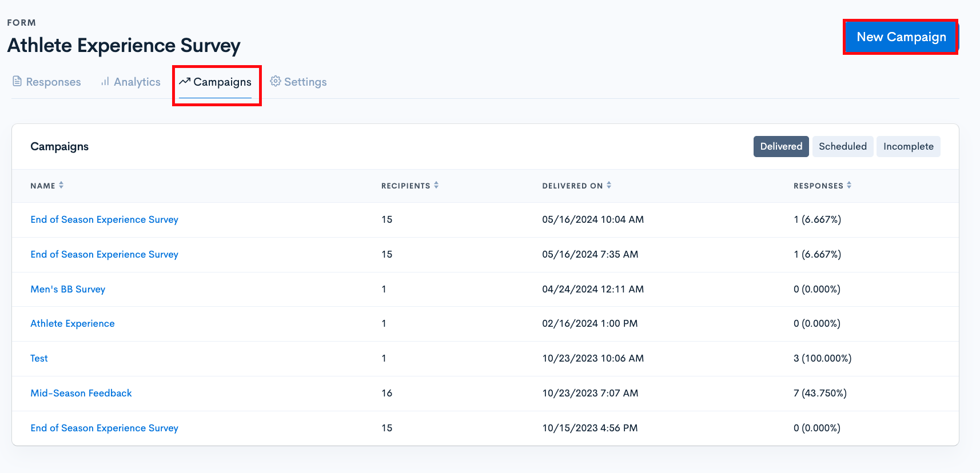Click recipients value 16
The image size is (980, 473).
(387, 393)
